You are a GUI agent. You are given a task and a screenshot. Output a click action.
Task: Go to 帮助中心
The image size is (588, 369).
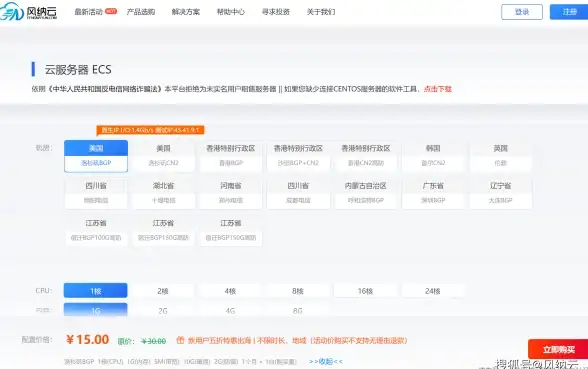point(231,12)
